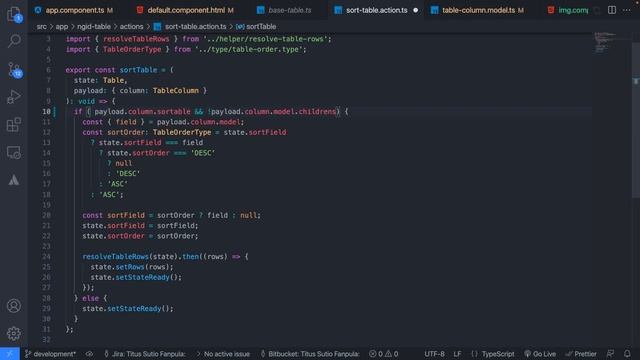Image resolution: width=640 pixels, height=360 pixels.
Task: Click 'setRows' call on line 25
Action: (x=129, y=267)
